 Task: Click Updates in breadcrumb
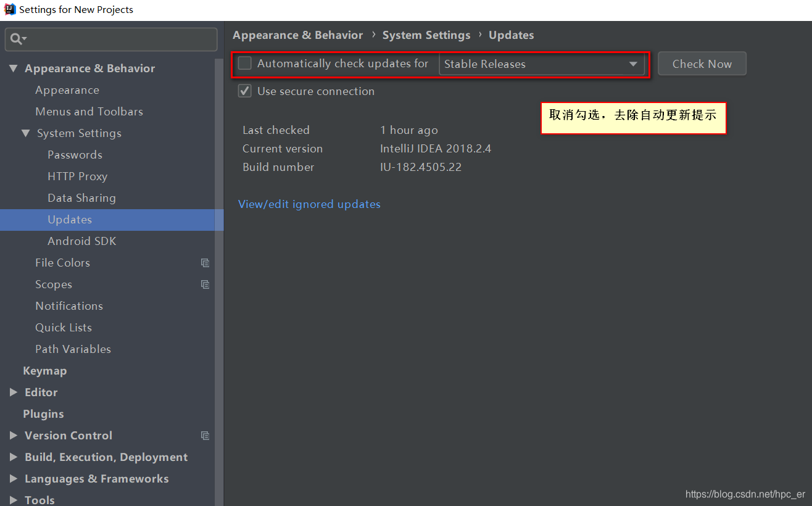512,35
